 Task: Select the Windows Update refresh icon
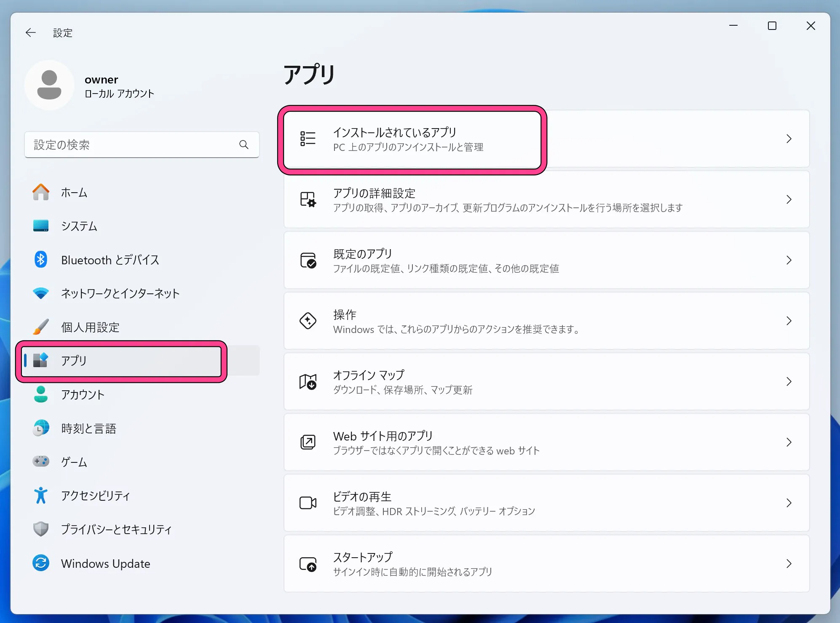(40, 563)
